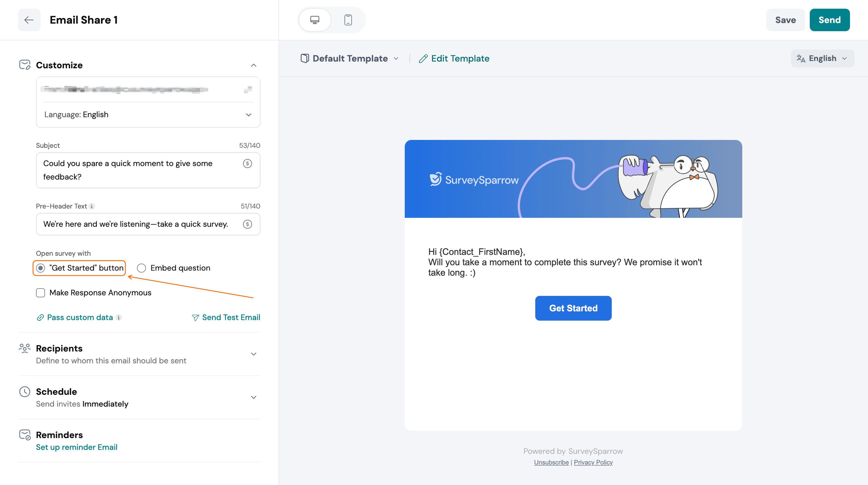Screen dimensions: 868x485
Task: Click the Privacy Policy link in the footer
Action: (593, 463)
